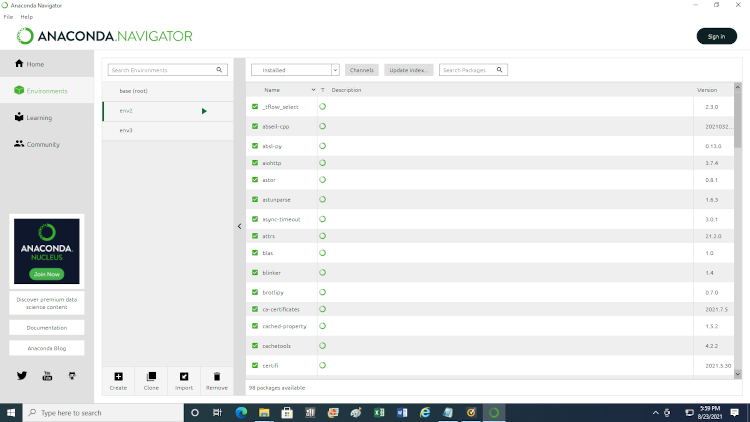This screenshot has width=750, height=422.
Task: Click the search magnifier in Search Environments
Action: [x=219, y=70]
